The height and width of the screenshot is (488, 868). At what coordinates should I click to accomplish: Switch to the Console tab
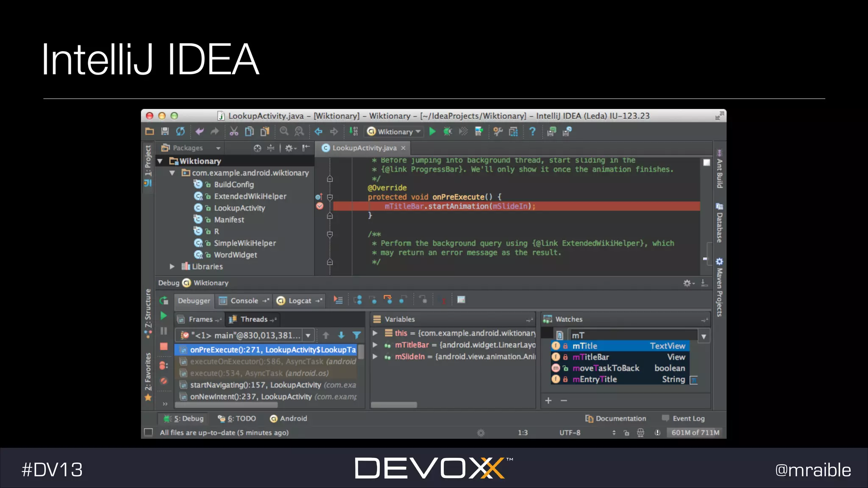(244, 301)
